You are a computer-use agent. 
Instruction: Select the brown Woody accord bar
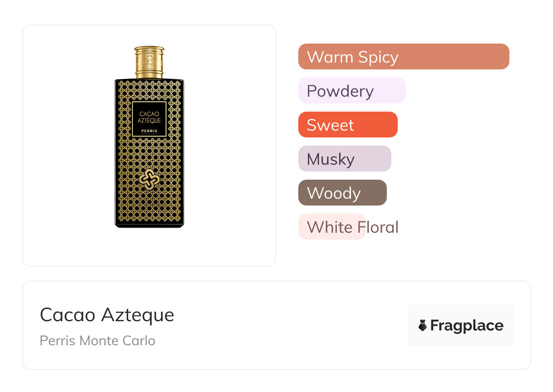pyautogui.click(x=342, y=193)
